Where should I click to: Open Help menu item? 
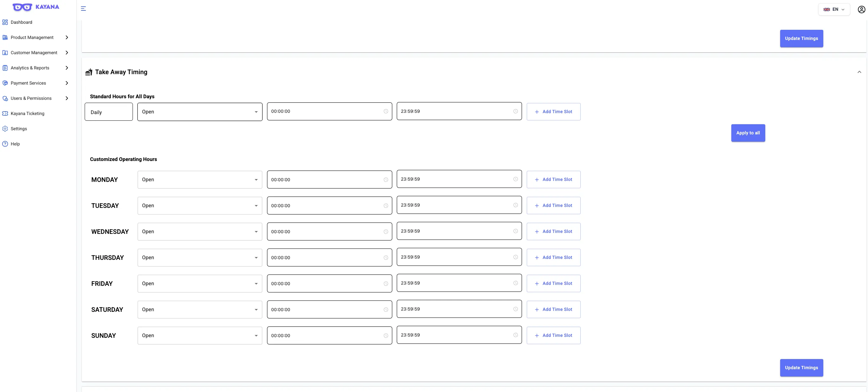tap(15, 144)
